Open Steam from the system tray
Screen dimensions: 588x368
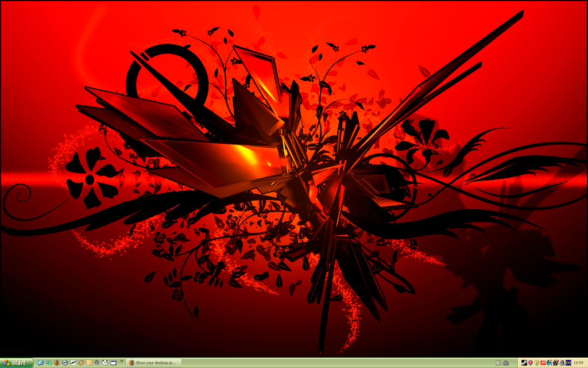tap(524, 363)
